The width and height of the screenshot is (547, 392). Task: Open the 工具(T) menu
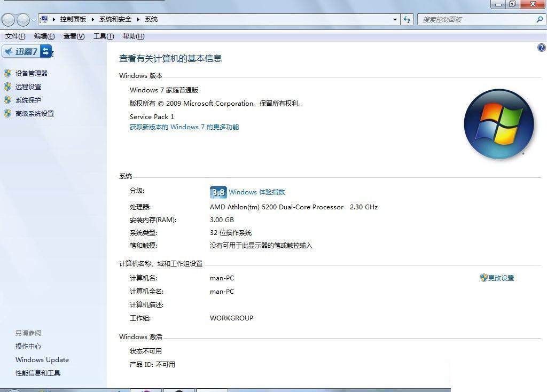point(104,36)
